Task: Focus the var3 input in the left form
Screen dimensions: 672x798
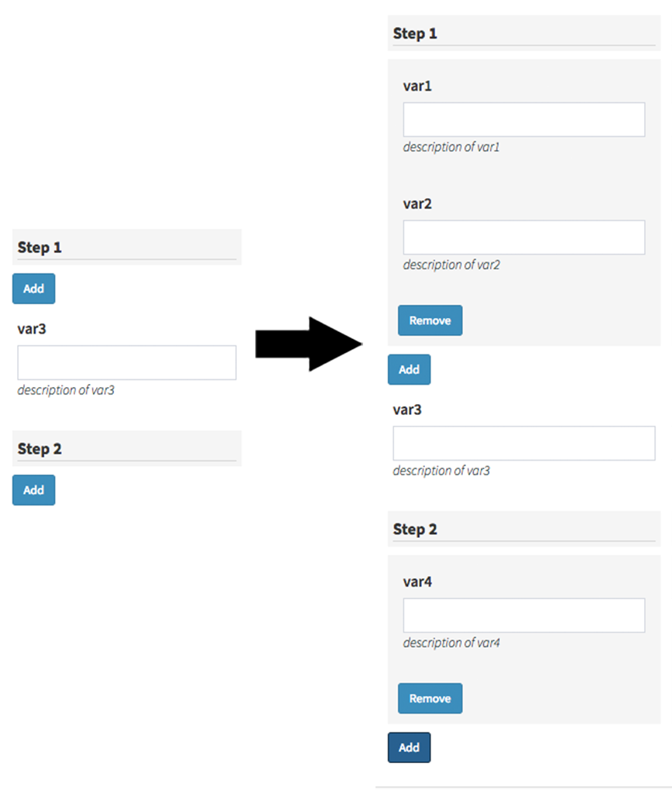Action: [x=127, y=362]
